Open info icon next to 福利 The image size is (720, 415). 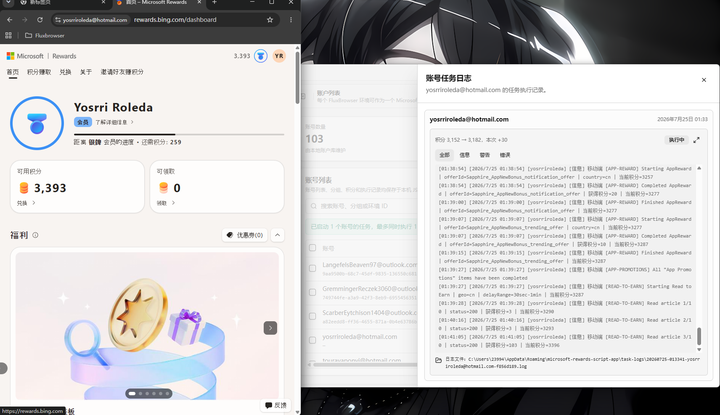[x=35, y=235]
